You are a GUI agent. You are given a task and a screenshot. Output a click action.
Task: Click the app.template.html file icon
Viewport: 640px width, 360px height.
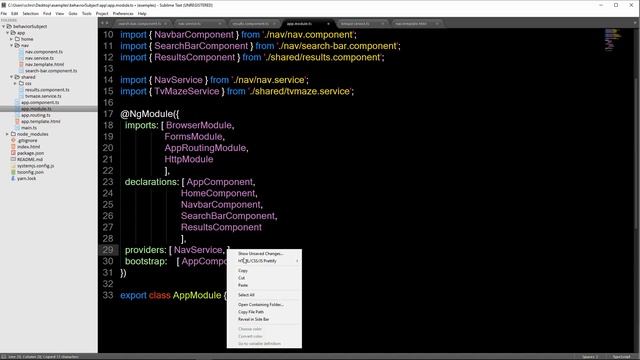pyautogui.click(x=18, y=121)
